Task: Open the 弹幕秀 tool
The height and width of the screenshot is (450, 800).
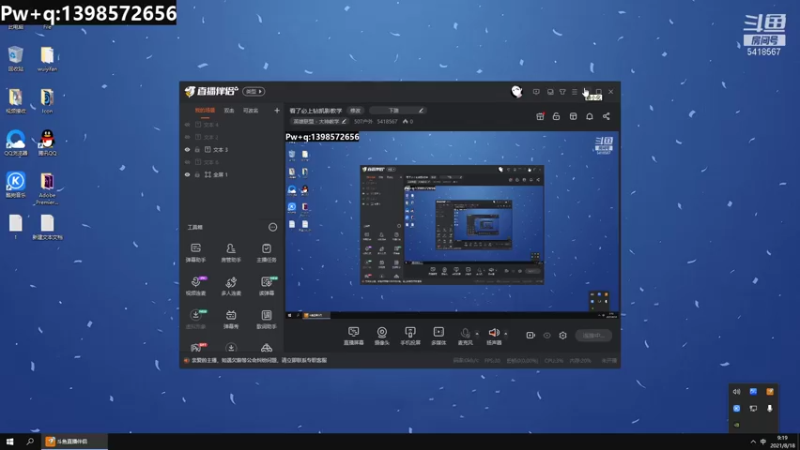Action: click(x=231, y=319)
